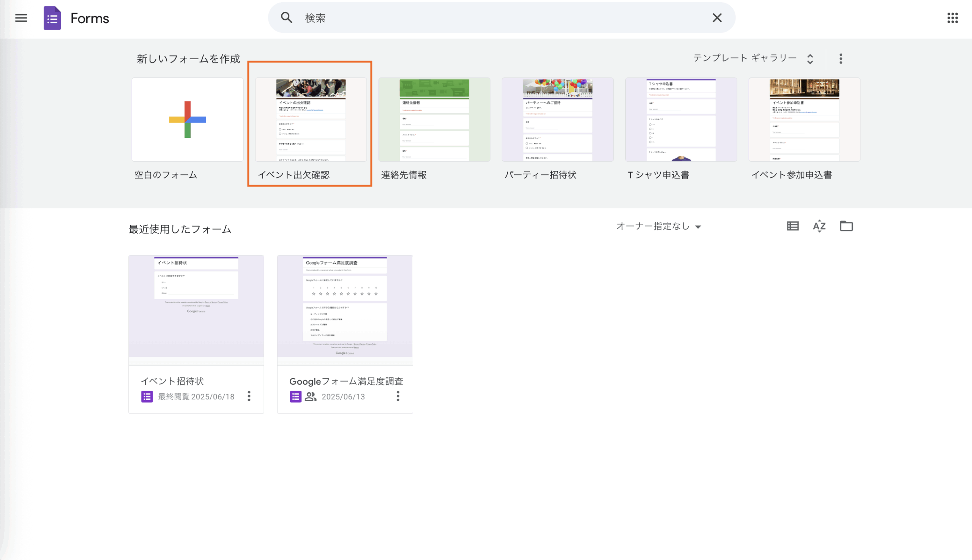Image resolution: width=972 pixels, height=560 pixels.
Task: Open the オーナー指定なし owner filter dropdown
Action: [658, 226]
